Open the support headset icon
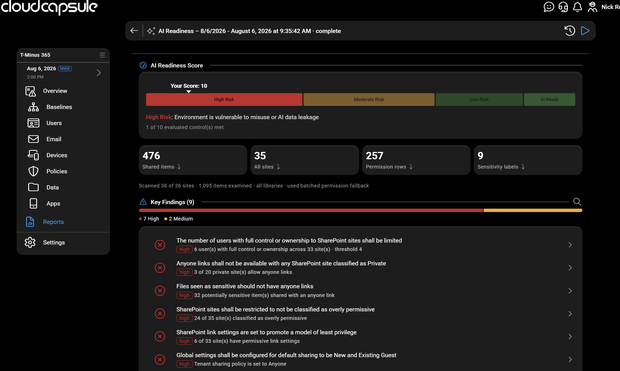The height and width of the screenshot is (371, 620). (x=563, y=7)
